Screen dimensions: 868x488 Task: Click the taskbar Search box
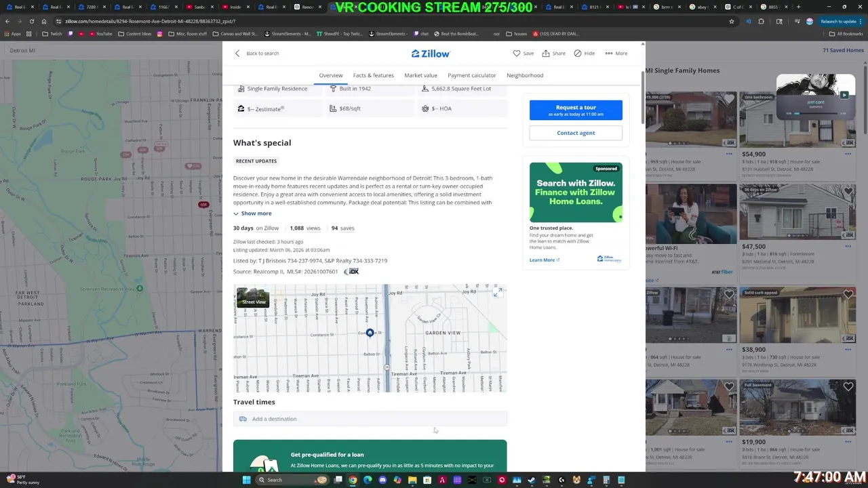(292, 480)
